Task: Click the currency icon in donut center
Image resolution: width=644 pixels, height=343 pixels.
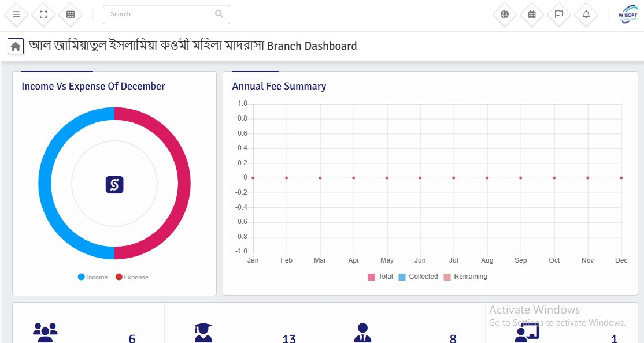Action: click(x=114, y=185)
